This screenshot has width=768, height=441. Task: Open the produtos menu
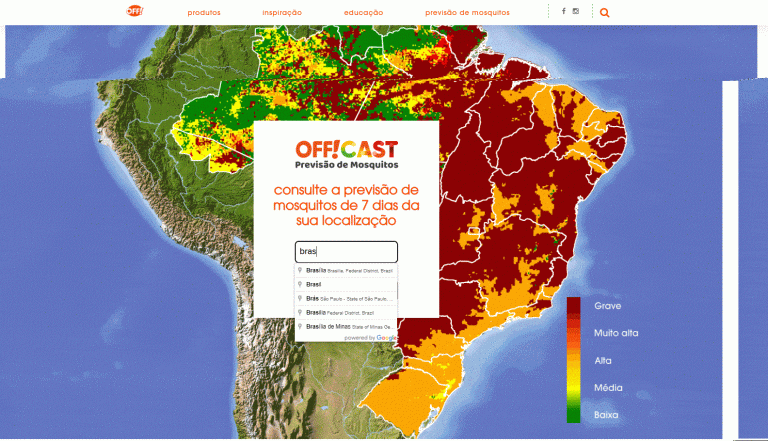204,13
